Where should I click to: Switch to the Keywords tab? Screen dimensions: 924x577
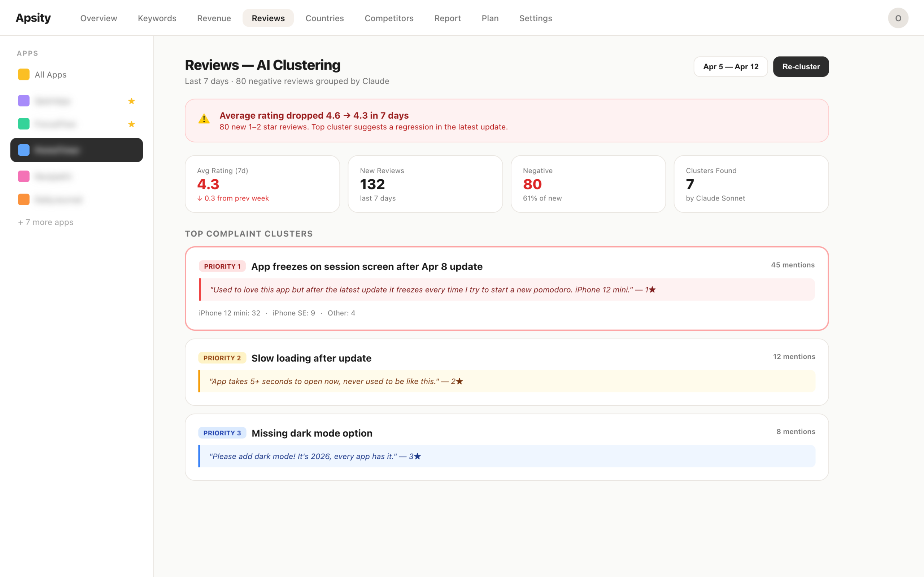pos(157,18)
